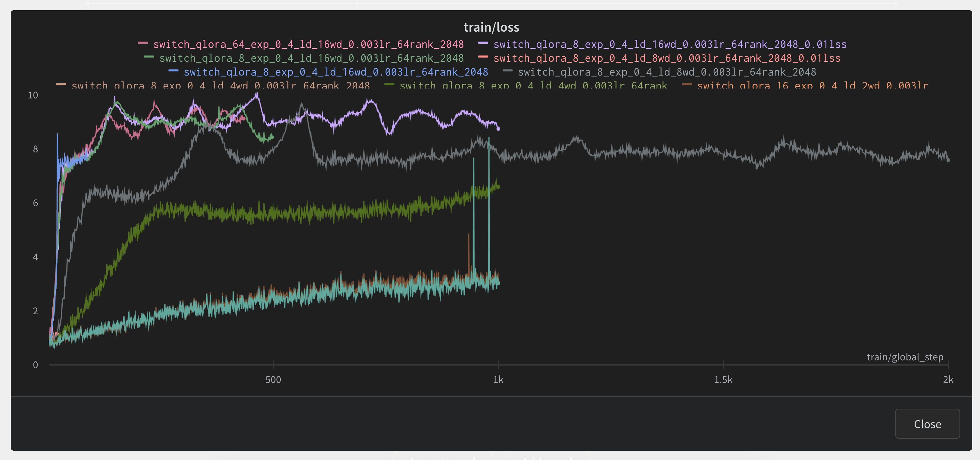Toggle the switch_qlora_8_exp_0_4_ld_4wd_64rank run
The height and width of the screenshot is (460, 980).
click(533, 85)
